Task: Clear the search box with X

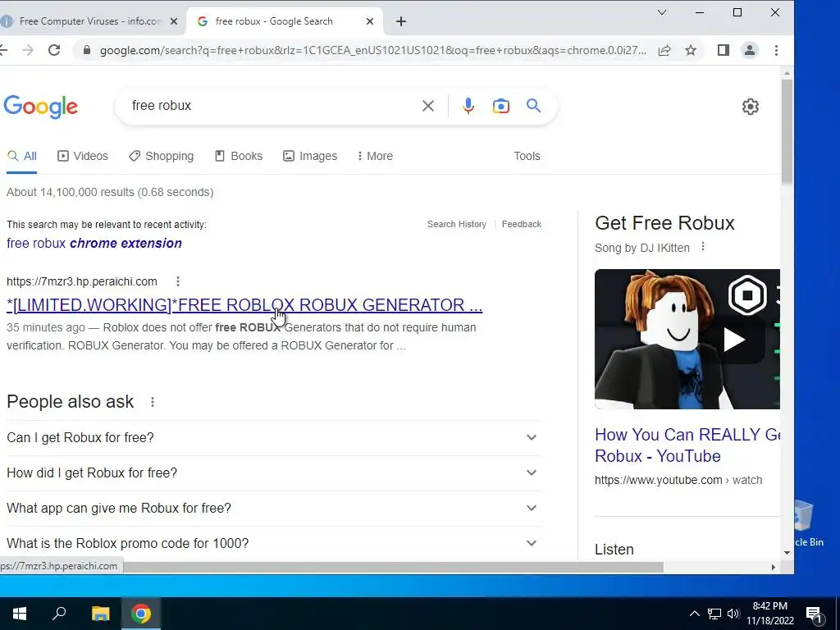Action: (x=428, y=106)
